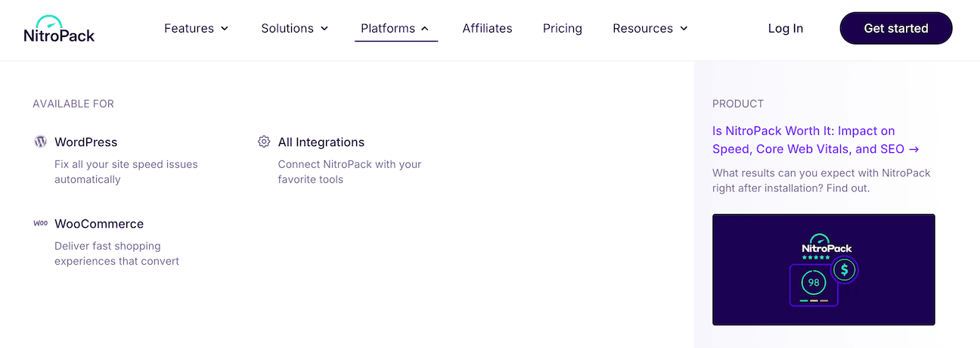Image resolution: width=980 pixels, height=348 pixels.
Task: Expand the Solutions dropdown menu
Action: click(295, 29)
